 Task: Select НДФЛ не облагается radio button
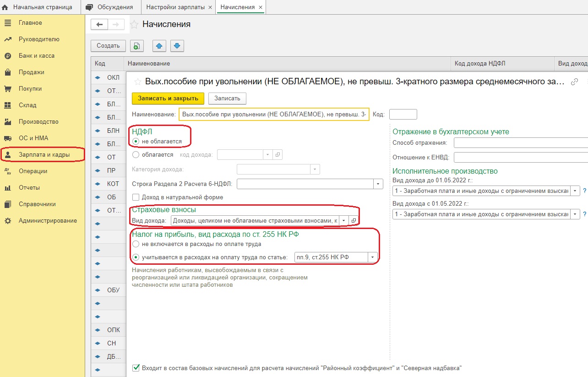[x=136, y=142]
